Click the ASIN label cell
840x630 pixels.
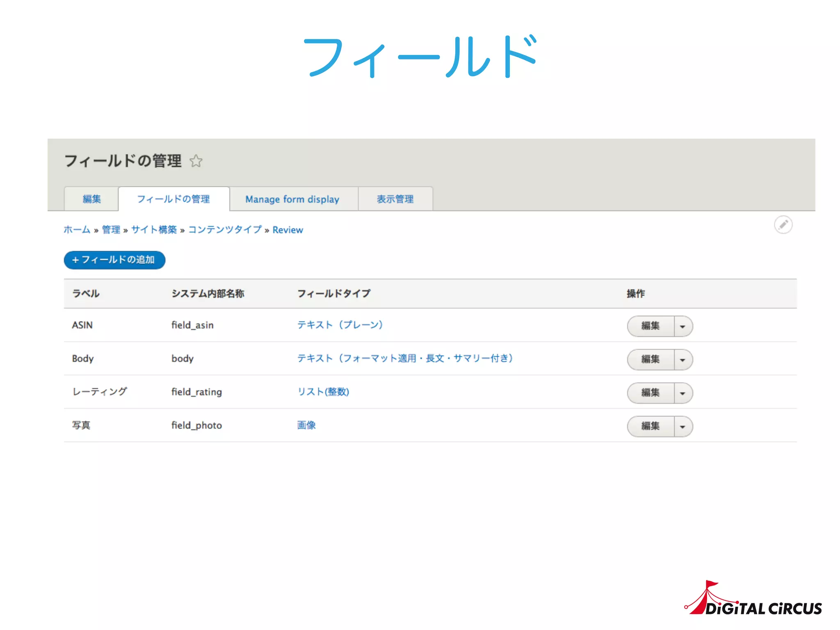point(82,325)
